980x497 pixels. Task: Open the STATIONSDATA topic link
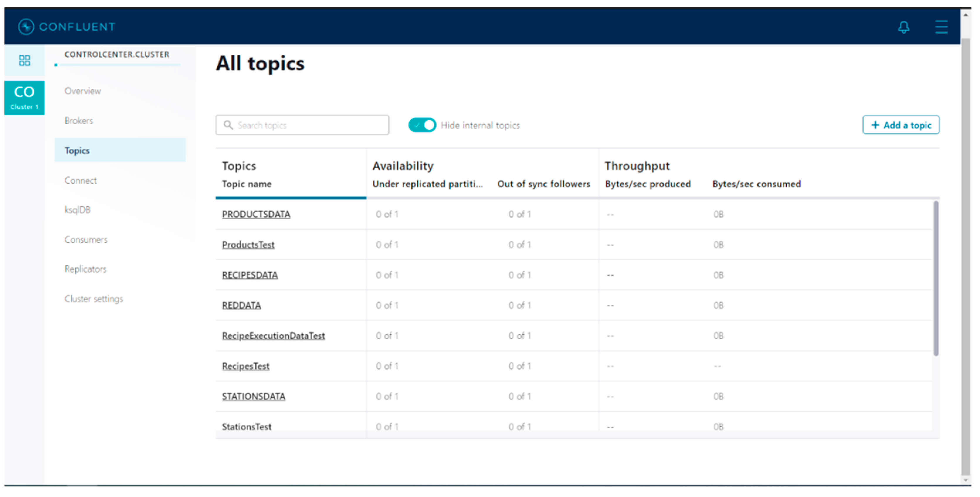click(253, 396)
